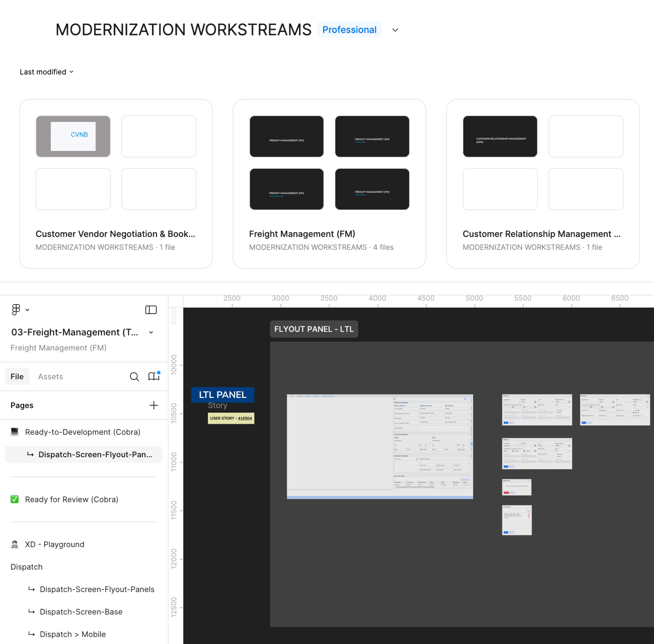Click the FLYOUT PANEL - LTL frame label
The width and height of the screenshot is (654, 644).
[x=314, y=329]
